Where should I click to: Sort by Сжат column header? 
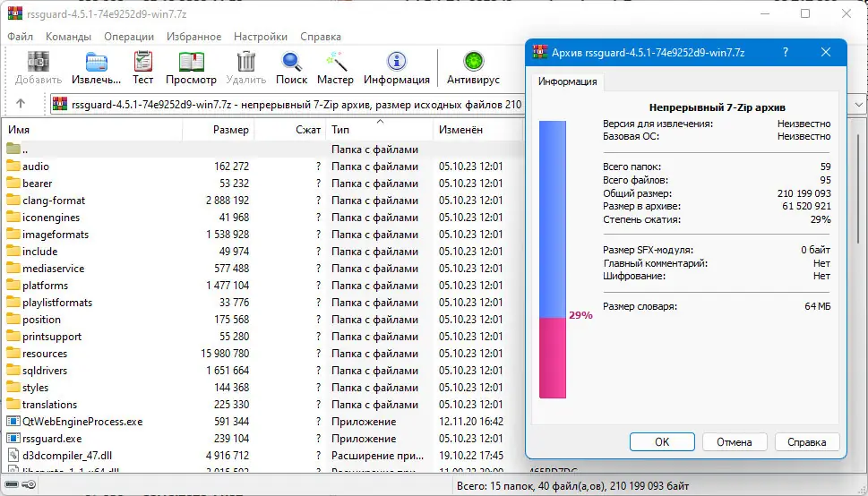(290, 130)
